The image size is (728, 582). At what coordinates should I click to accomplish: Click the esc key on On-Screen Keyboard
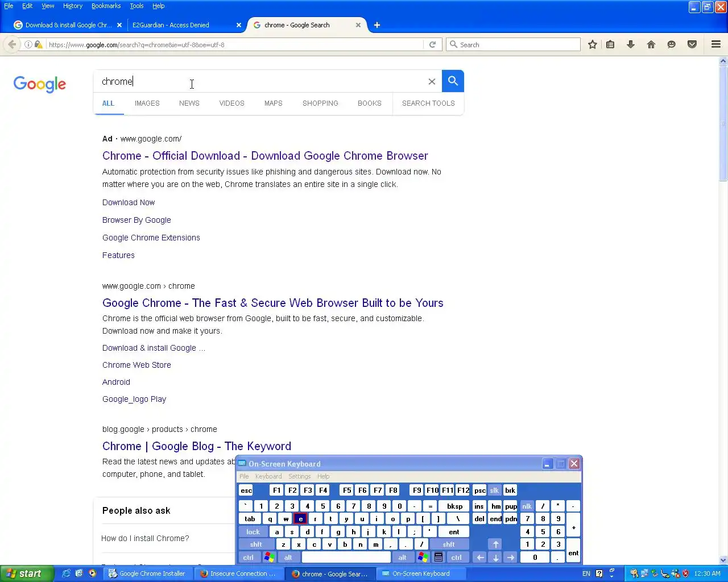pyautogui.click(x=246, y=490)
